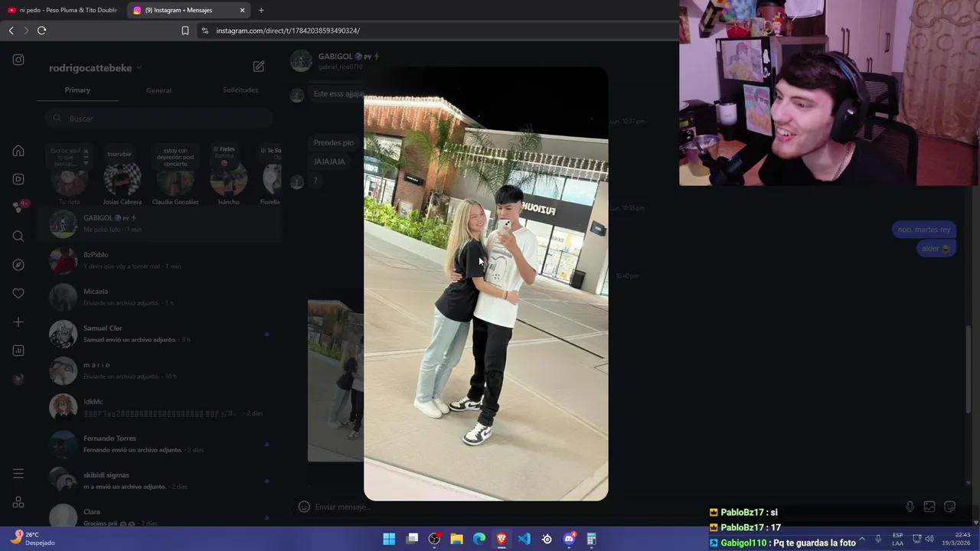Open the IdkMc conversation
The height and width of the screenshot is (551, 980).
click(158, 407)
